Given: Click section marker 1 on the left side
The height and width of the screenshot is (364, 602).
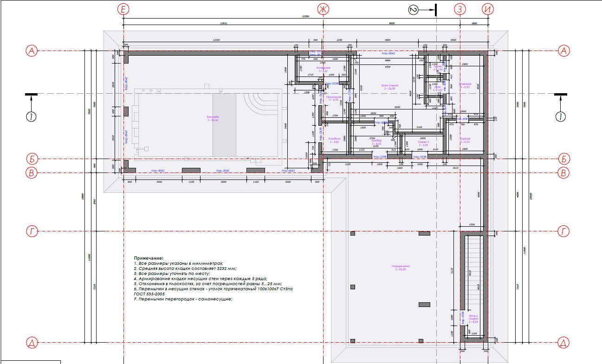Looking at the screenshot, I should coord(32,116).
